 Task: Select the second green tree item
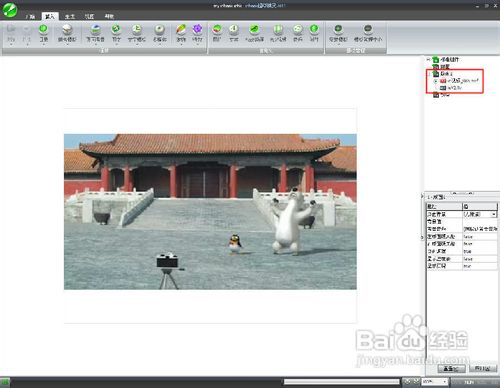click(441, 67)
